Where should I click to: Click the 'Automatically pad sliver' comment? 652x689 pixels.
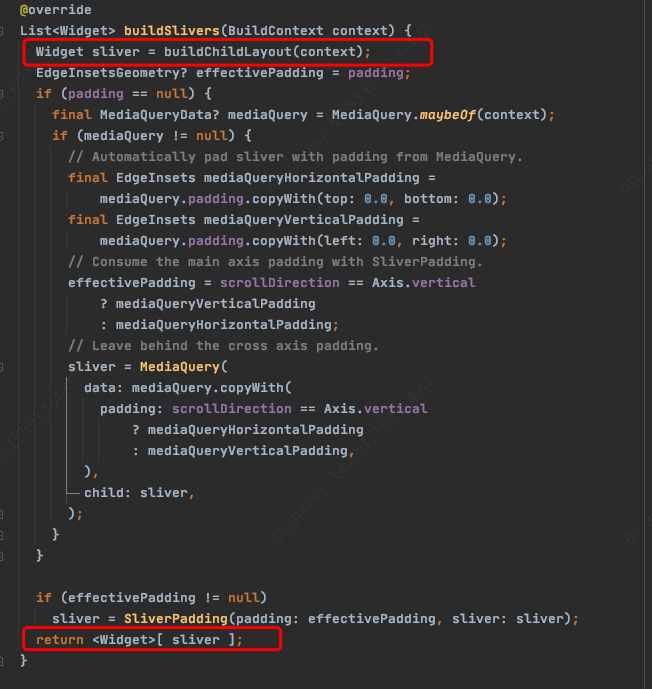(x=296, y=157)
